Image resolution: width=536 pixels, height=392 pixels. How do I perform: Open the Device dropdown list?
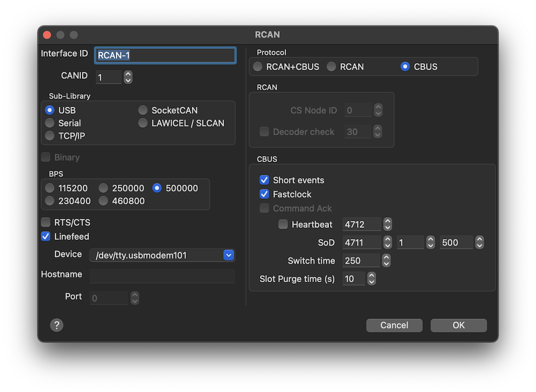coord(229,255)
